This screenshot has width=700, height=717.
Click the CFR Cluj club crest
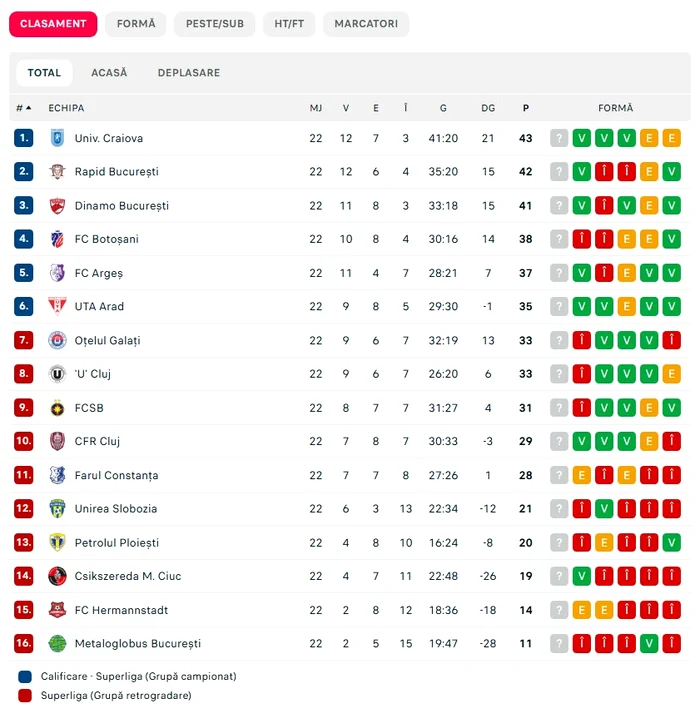pos(57,441)
